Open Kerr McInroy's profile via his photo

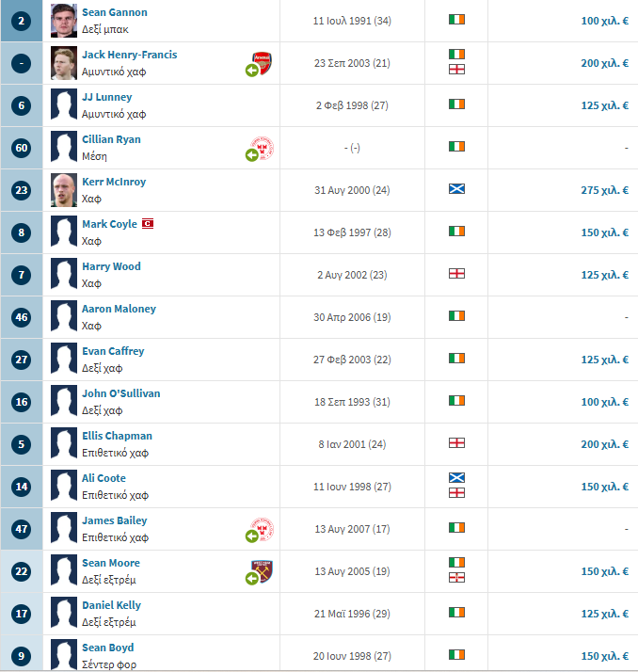pyautogui.click(x=64, y=190)
